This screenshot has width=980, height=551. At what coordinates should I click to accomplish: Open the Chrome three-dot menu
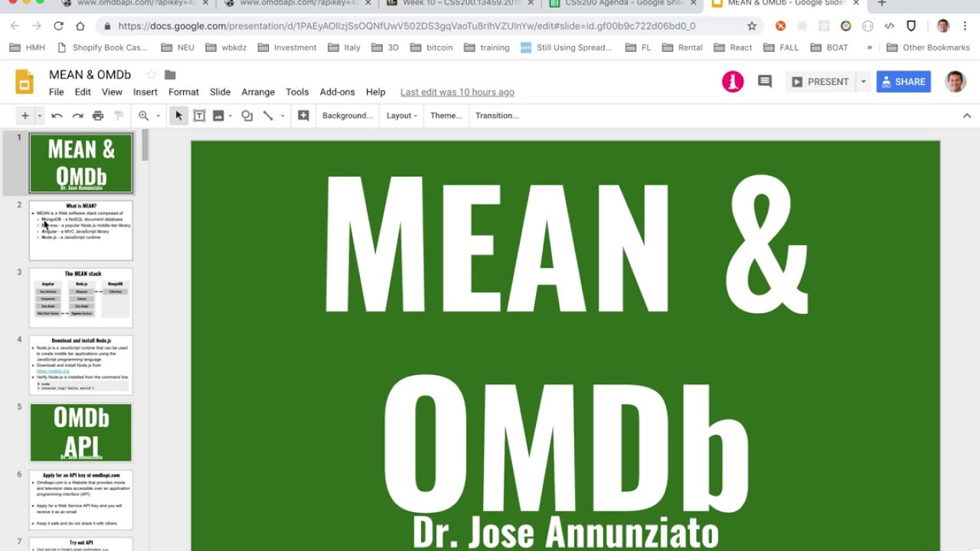click(x=966, y=26)
